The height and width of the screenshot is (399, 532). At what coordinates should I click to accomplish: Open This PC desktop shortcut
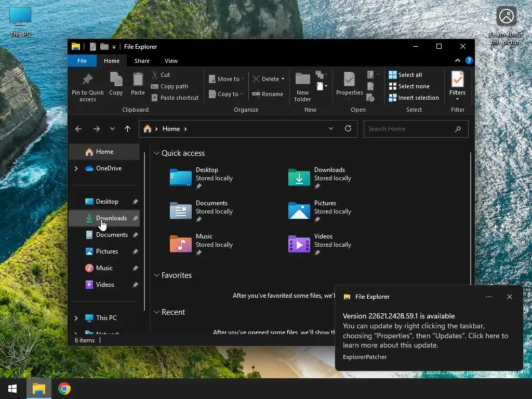20,22
